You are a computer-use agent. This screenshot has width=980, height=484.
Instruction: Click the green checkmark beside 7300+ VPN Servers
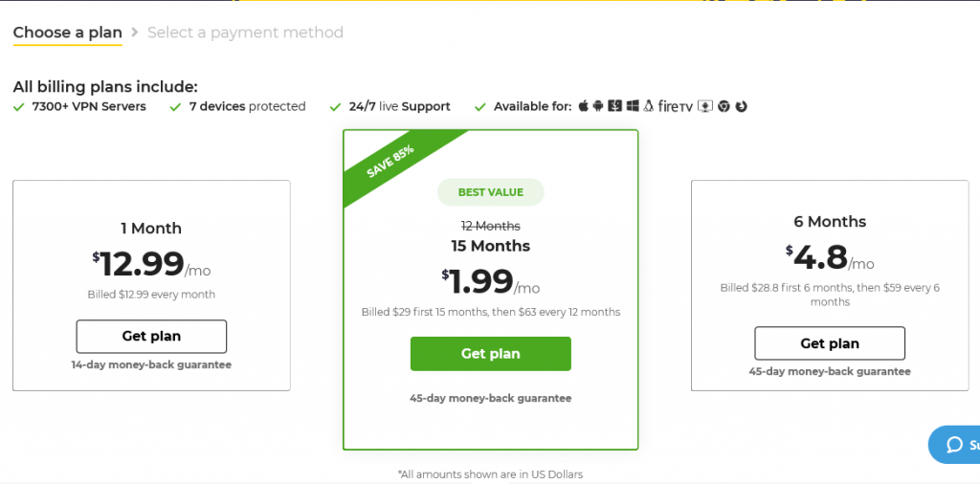[19, 107]
